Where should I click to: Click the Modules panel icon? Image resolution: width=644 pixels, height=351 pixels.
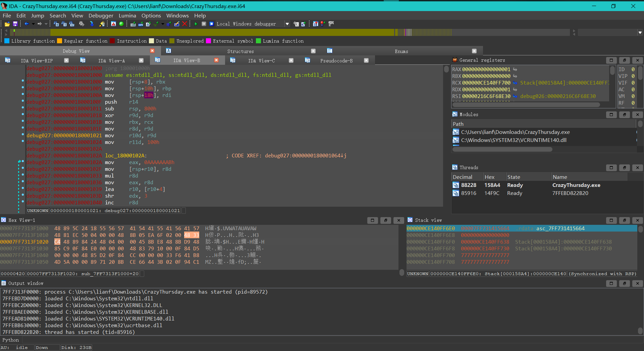pos(455,114)
